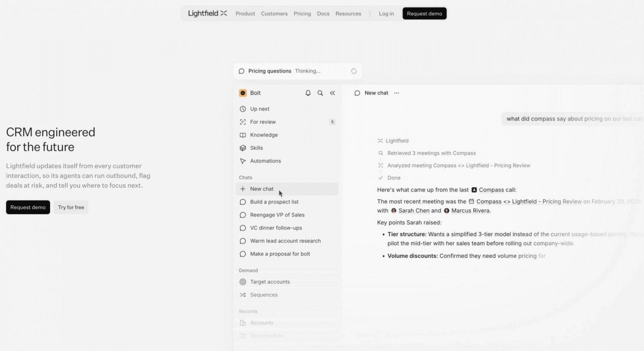Open the Product menu item
The image size is (644, 351).
245,14
